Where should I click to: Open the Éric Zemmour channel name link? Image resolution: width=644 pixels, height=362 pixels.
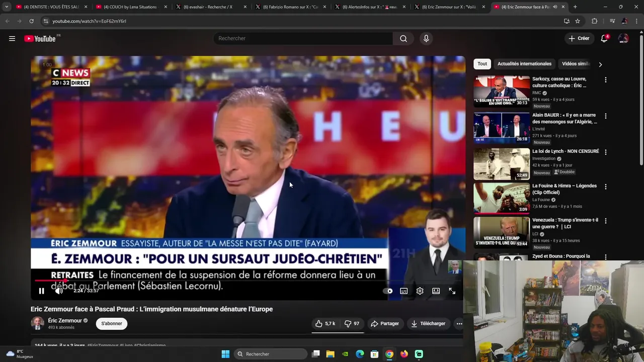(65, 321)
